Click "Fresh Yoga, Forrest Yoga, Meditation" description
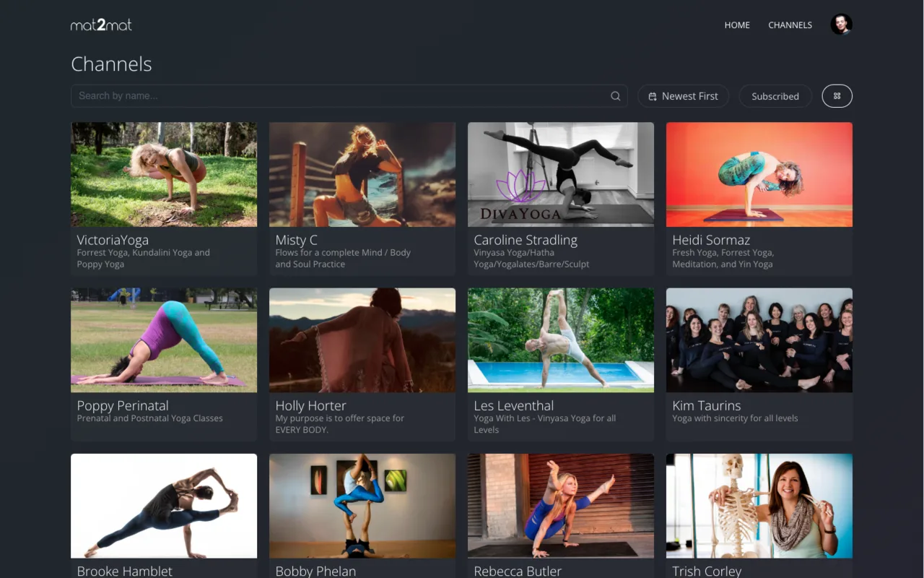Screen dimensions: 924x578 tap(723, 259)
